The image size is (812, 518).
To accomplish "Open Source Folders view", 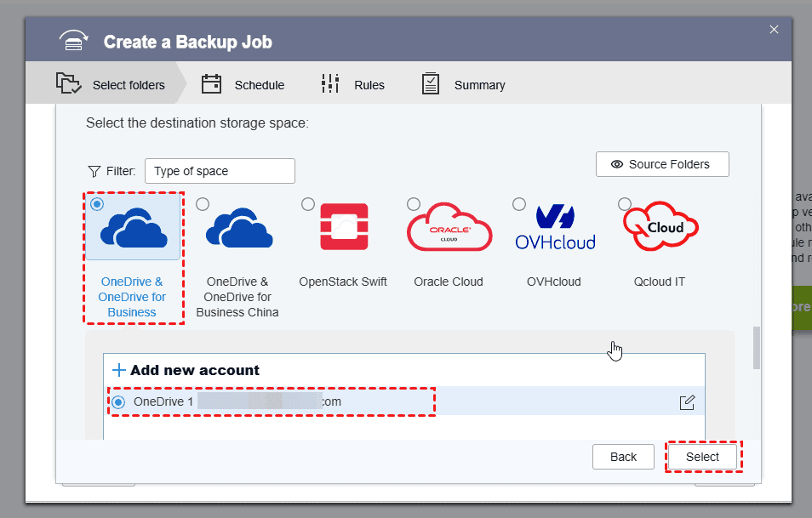I will [x=662, y=164].
